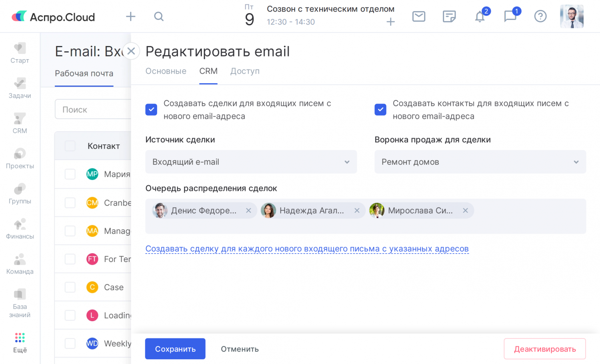Open the notes icon in top bar

click(x=449, y=16)
